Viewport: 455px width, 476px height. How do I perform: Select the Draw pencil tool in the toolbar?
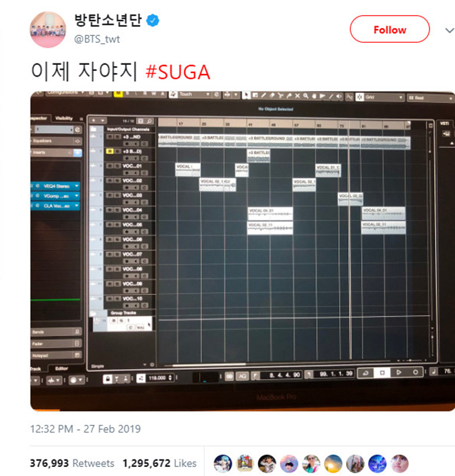263,95
